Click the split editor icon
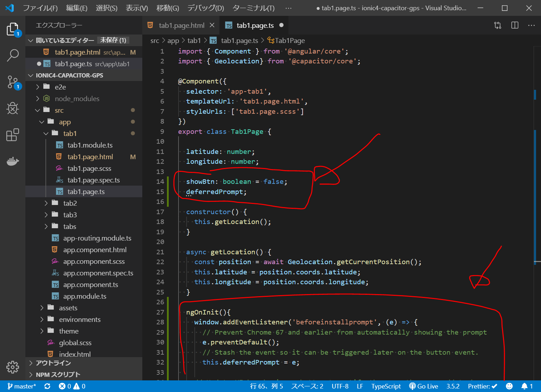This screenshot has height=392, width=541. pyautogui.click(x=515, y=25)
